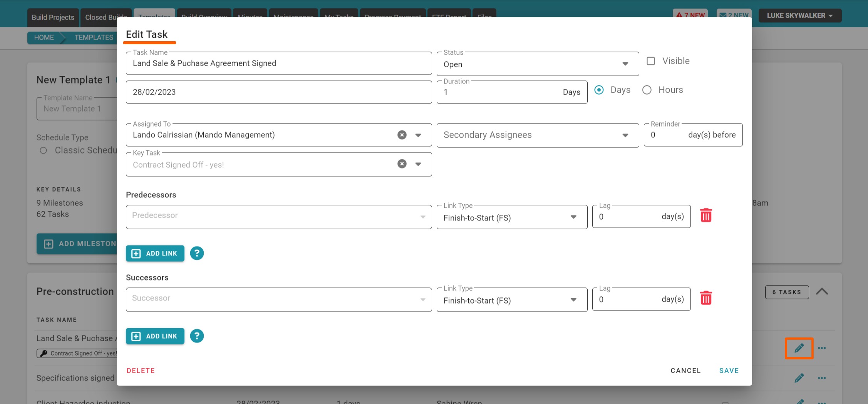Viewport: 868px width, 404px height.
Task: Open the Luke Skywalker user menu
Action: (799, 16)
